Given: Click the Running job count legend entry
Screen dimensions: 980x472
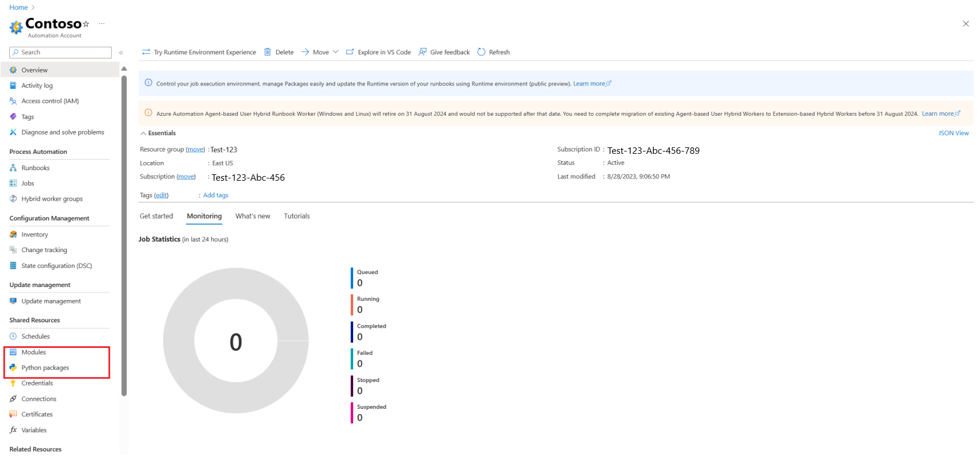Looking at the screenshot, I should tap(366, 305).
